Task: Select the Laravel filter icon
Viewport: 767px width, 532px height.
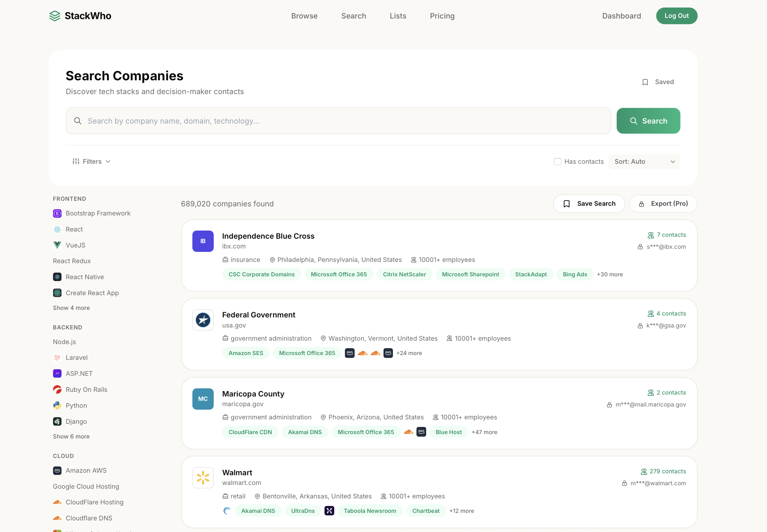Action: pyautogui.click(x=57, y=357)
